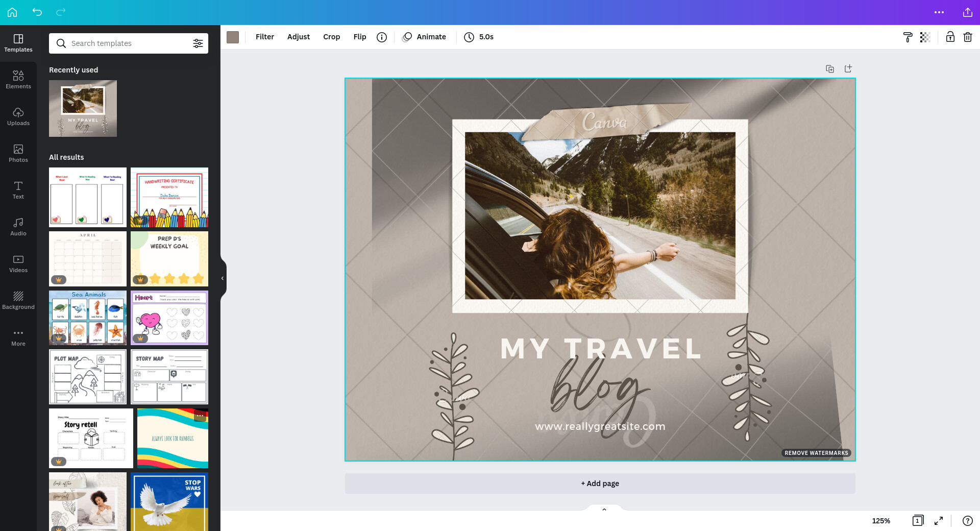Viewport: 980px width, 531px height.
Task: Click the Add page button
Action: click(x=600, y=484)
